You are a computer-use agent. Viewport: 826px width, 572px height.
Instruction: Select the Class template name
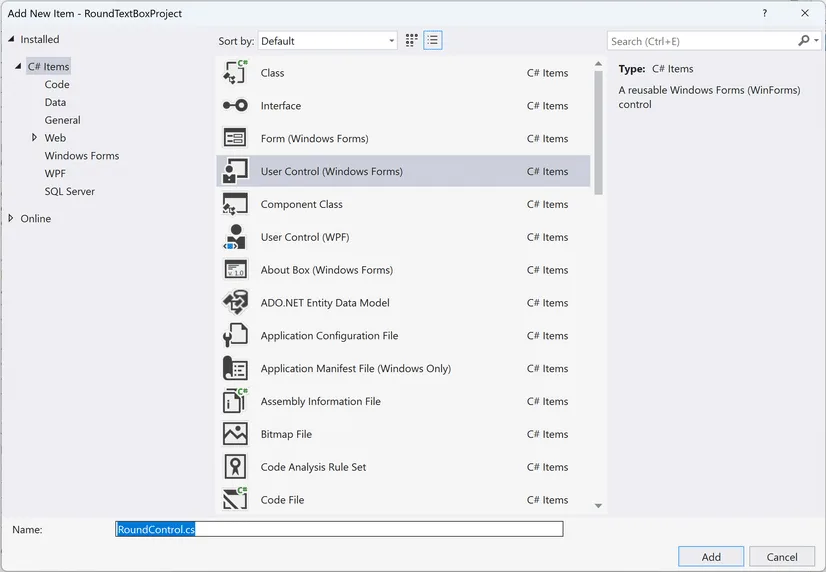click(x=272, y=73)
